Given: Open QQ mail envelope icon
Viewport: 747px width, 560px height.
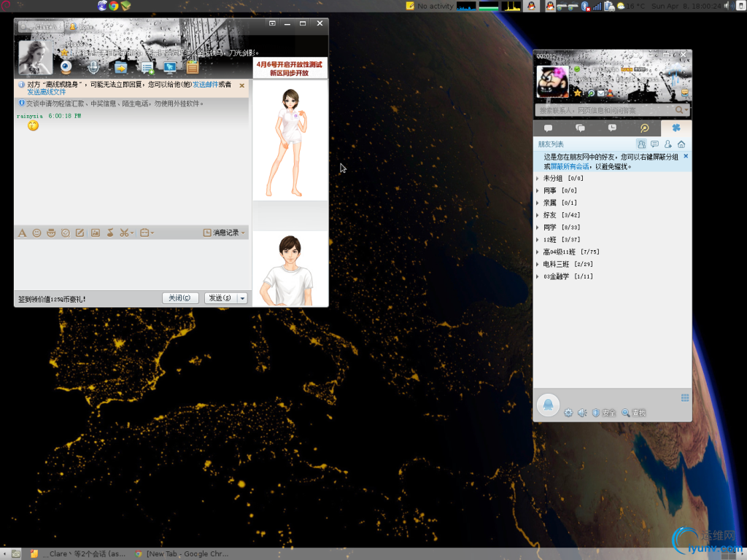Looking at the screenshot, I should 601,93.
